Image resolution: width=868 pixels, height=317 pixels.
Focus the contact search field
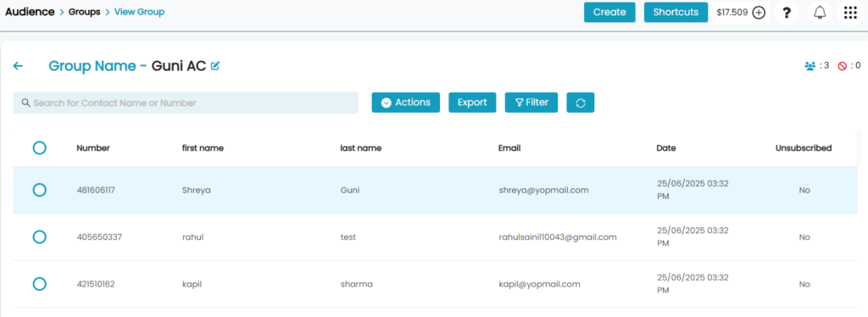(186, 103)
